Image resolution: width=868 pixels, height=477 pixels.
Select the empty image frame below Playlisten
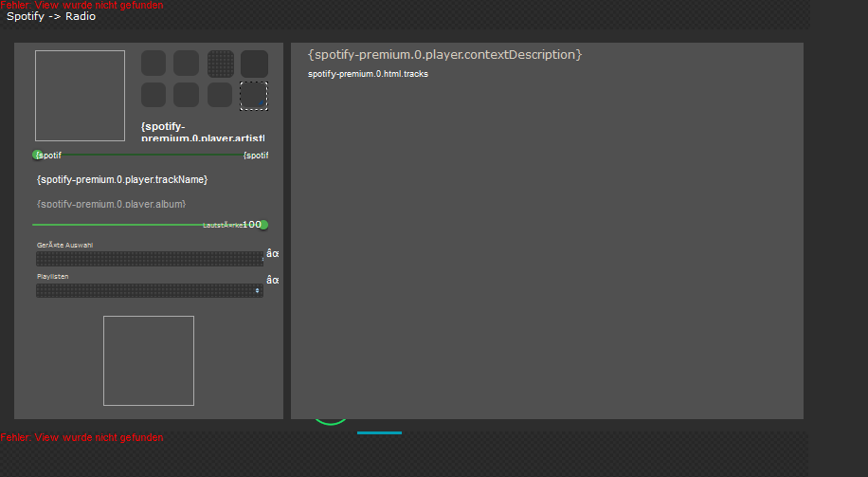click(149, 360)
